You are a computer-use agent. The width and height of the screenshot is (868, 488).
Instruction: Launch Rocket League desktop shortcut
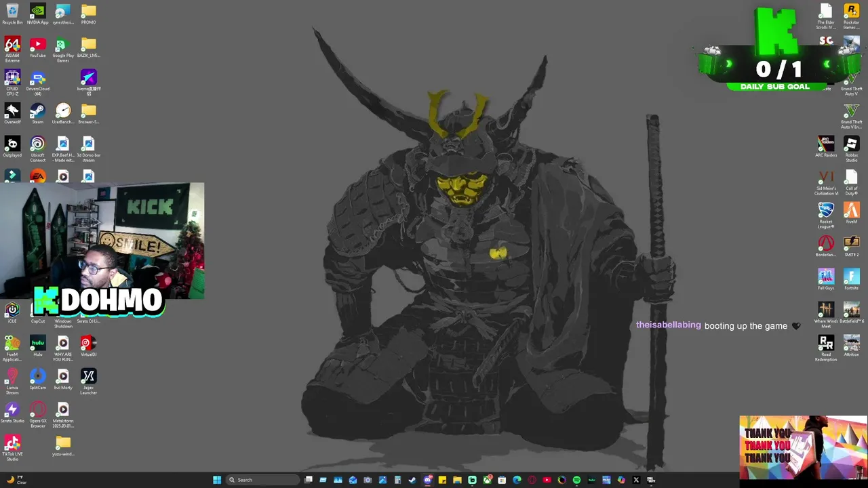pos(826,216)
